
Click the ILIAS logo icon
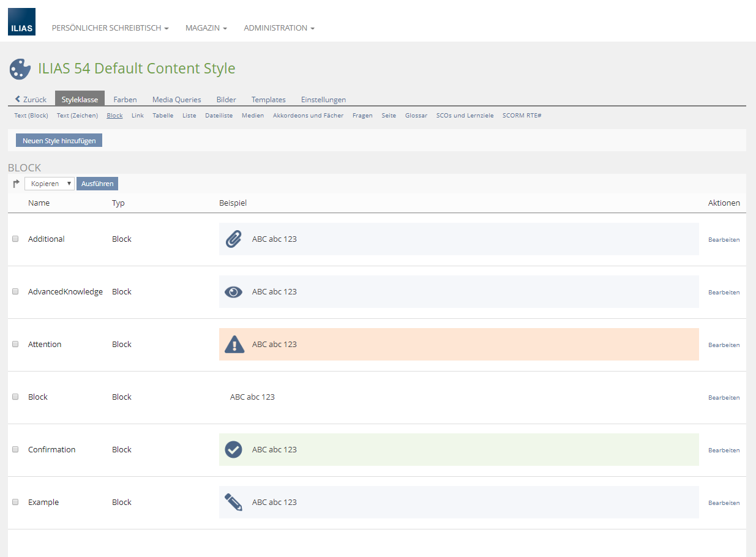point(21,21)
